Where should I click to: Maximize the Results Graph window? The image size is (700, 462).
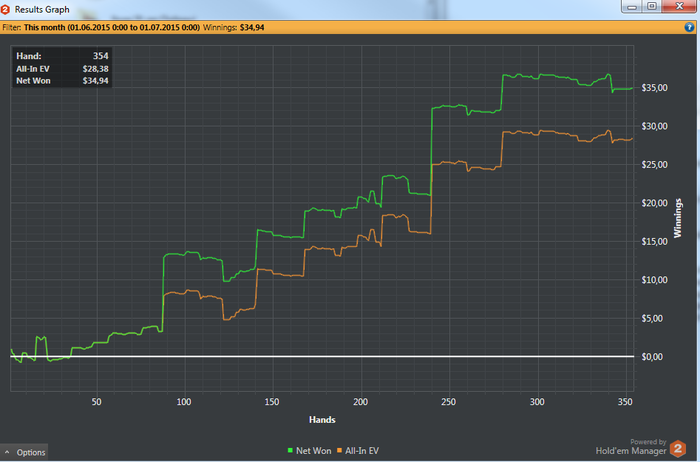point(652,6)
